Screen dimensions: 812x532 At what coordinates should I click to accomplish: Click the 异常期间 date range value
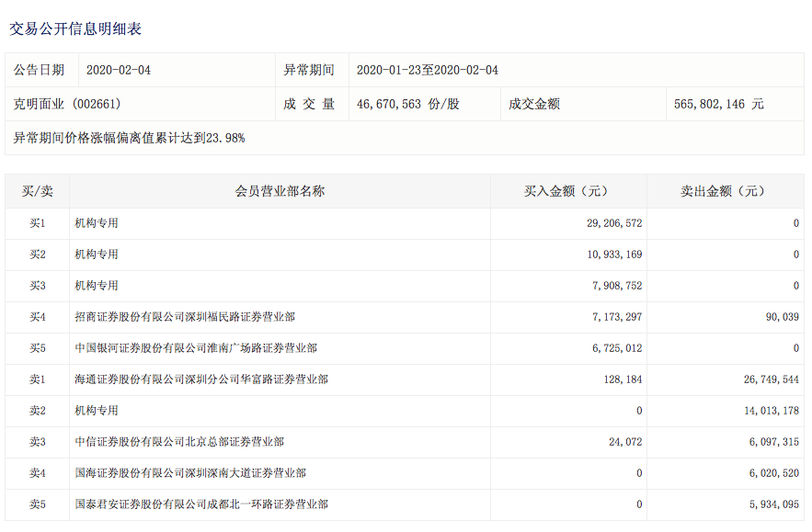pyautogui.click(x=427, y=71)
